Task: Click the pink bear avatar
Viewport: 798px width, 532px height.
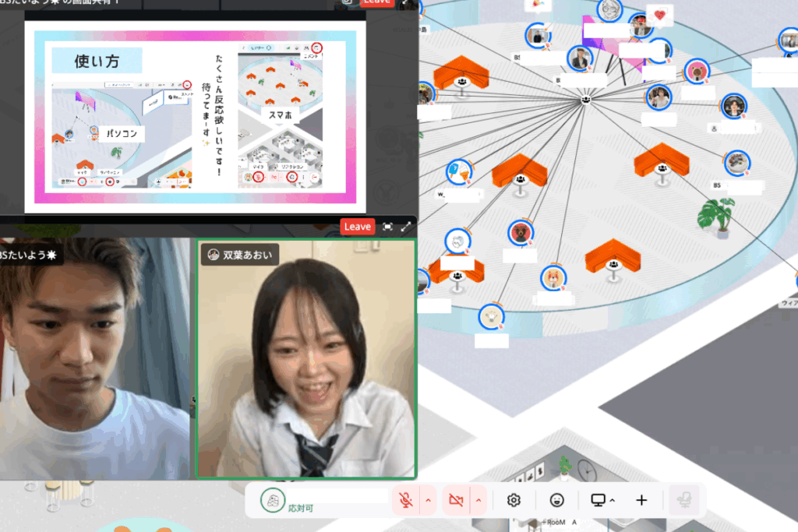Action: (x=697, y=71)
